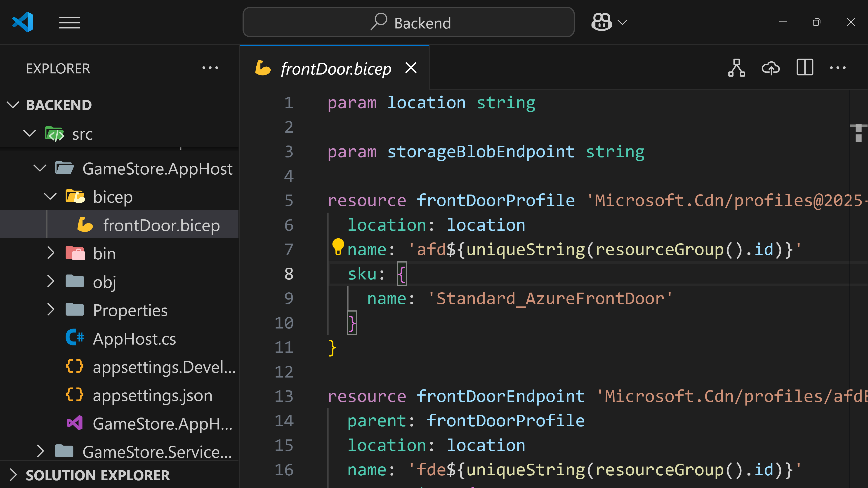Click the EXPLORER panel title
The width and height of the screenshot is (868, 488).
[x=58, y=68]
